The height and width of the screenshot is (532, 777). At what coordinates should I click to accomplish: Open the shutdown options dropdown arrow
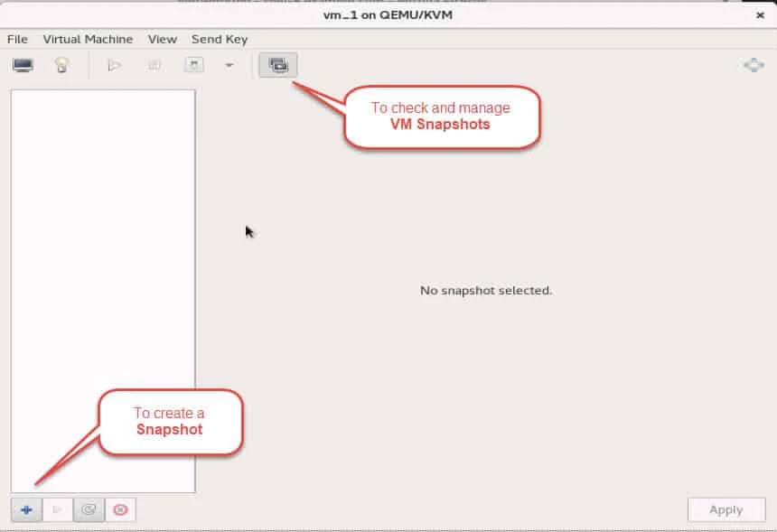click(x=228, y=64)
